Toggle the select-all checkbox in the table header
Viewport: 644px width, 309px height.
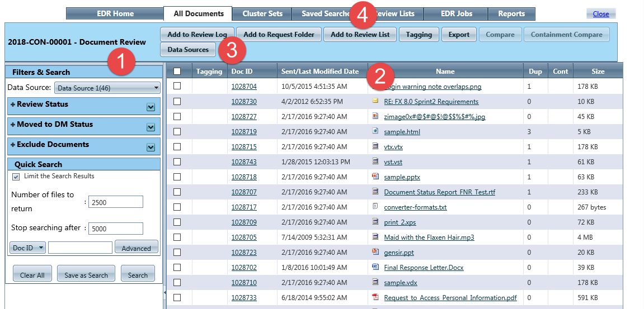click(177, 72)
